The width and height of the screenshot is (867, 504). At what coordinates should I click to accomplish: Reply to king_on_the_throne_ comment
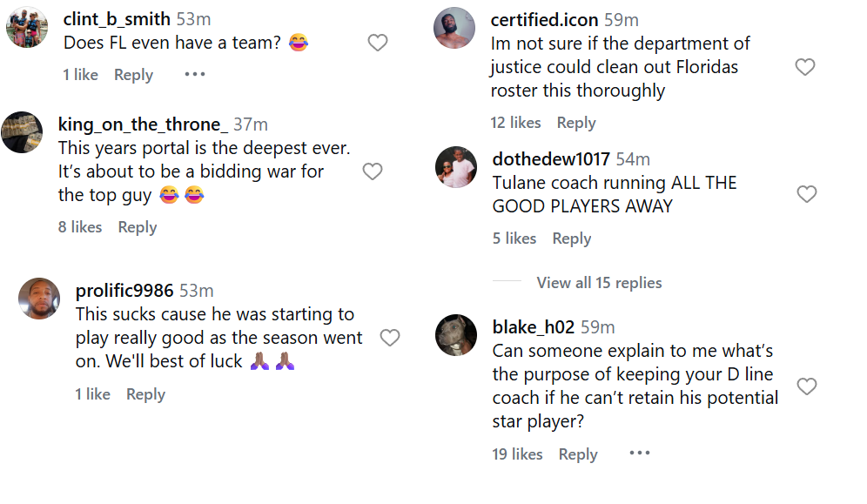(x=138, y=227)
